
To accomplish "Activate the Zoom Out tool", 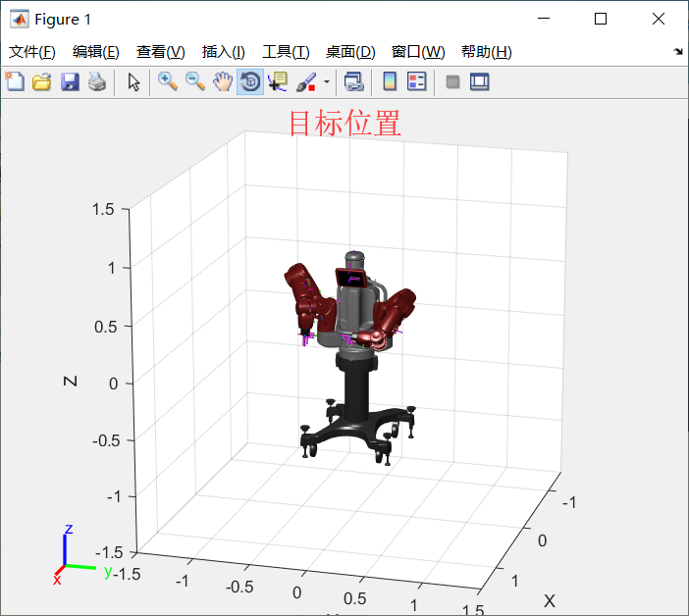I will 195,81.
